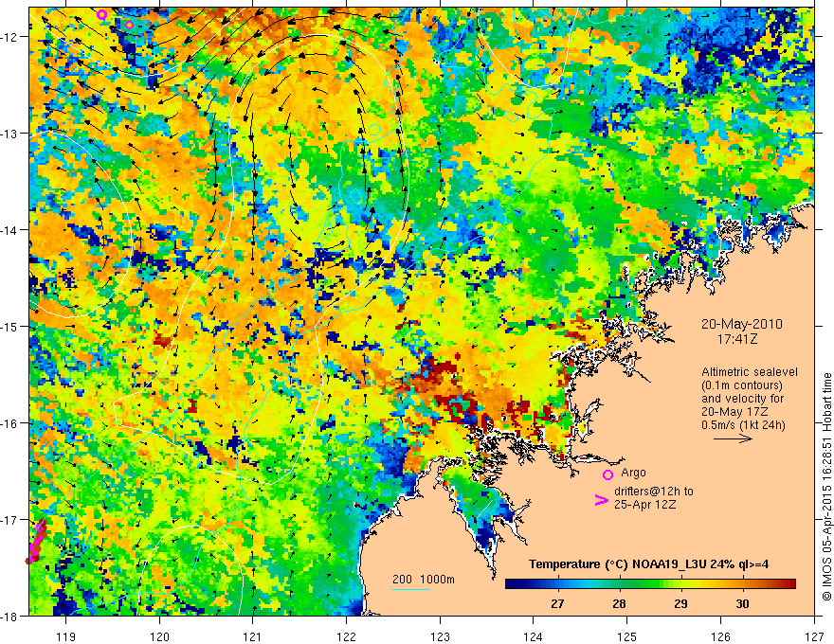Click the latitude axis label '-16'
834x644 pixels.
[x=10, y=423]
